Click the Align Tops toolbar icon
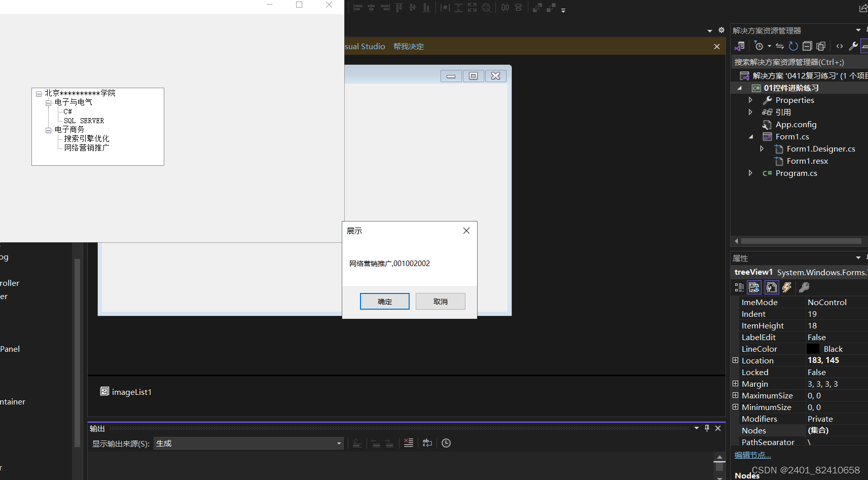This screenshot has width=868, height=480. [x=399, y=8]
